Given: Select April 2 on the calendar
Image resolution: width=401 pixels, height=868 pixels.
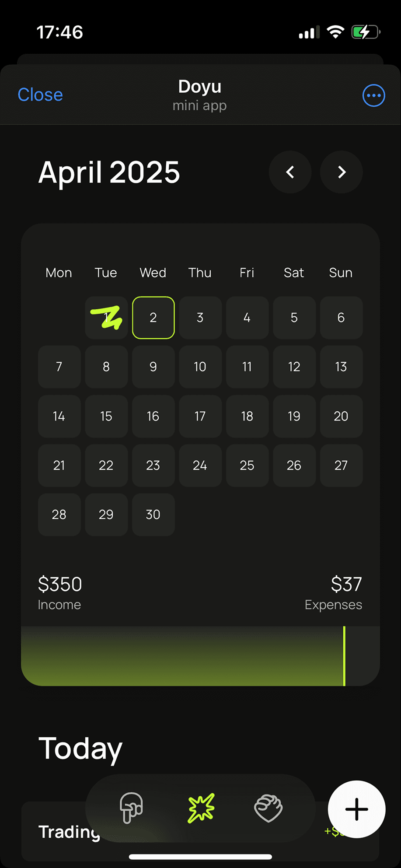Looking at the screenshot, I should [x=153, y=318].
